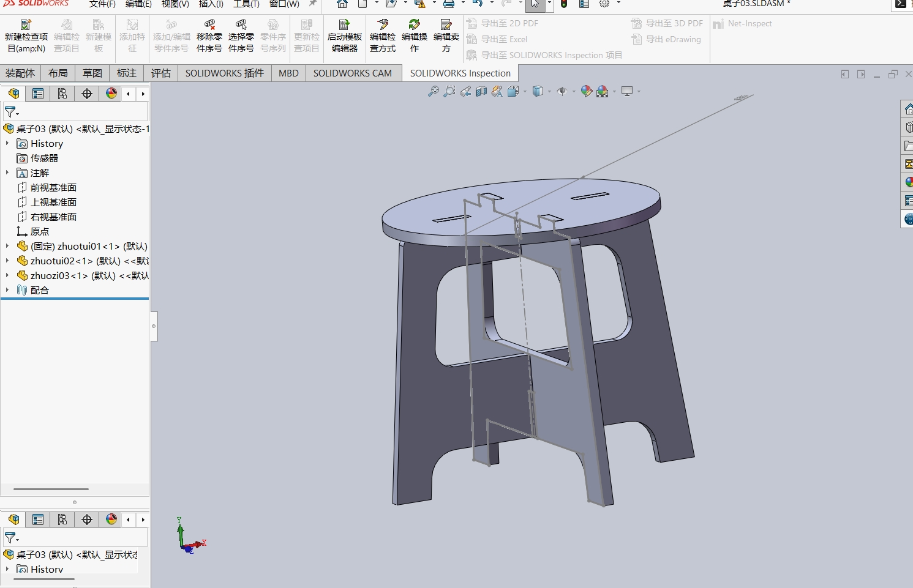Expand the History folder in the tree
The image size is (913, 588).
click(7, 143)
